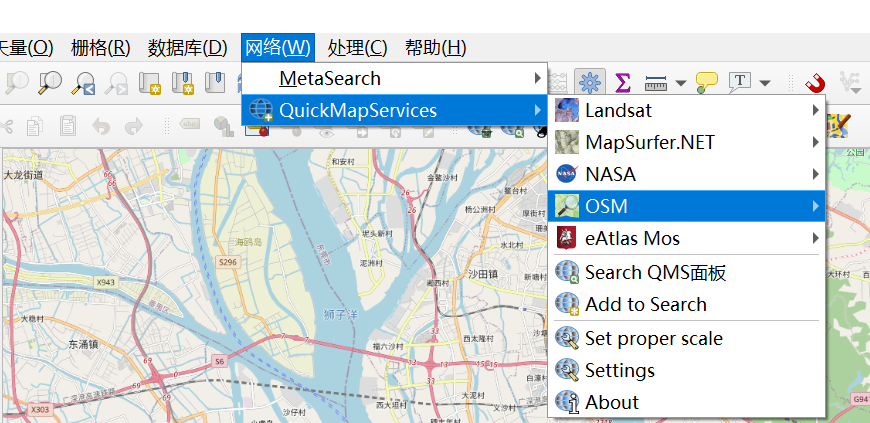This screenshot has width=870, height=423.
Task: Click the S6 road shield
Action: point(220,361)
